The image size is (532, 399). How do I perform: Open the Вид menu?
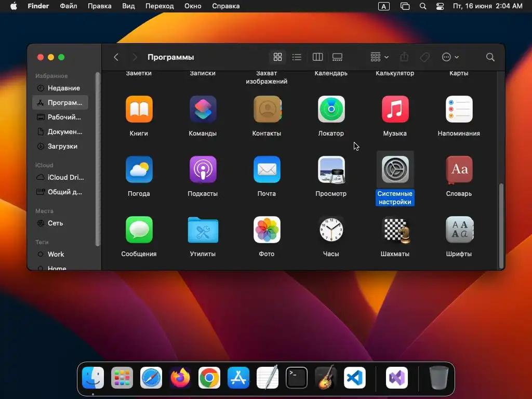pyautogui.click(x=128, y=6)
